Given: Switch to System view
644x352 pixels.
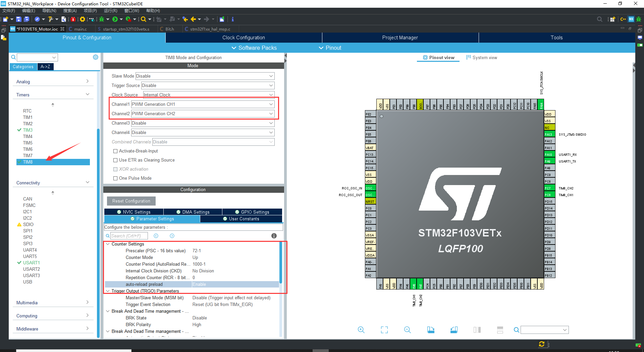Looking at the screenshot, I should [x=482, y=57].
